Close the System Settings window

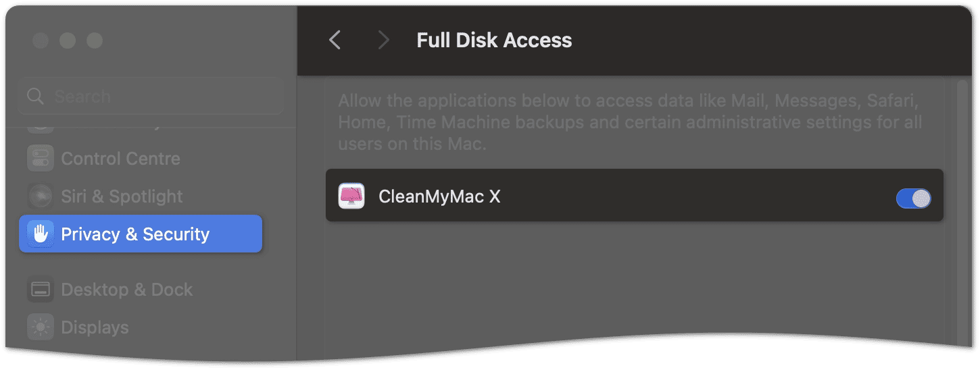41,41
